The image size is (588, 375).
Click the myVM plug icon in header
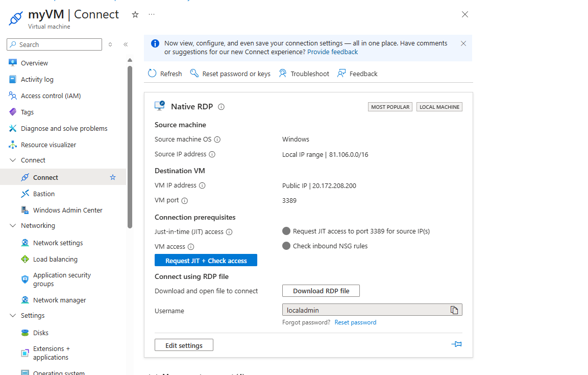pos(16,18)
